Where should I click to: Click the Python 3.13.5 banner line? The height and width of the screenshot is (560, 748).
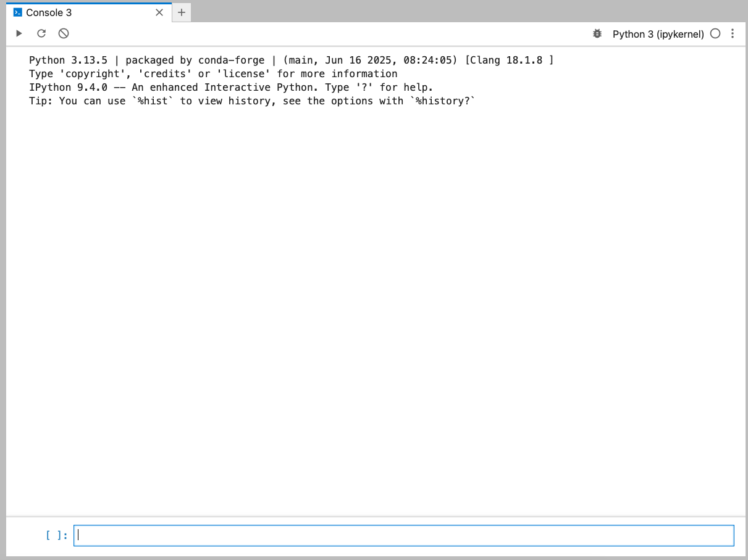[292, 61]
